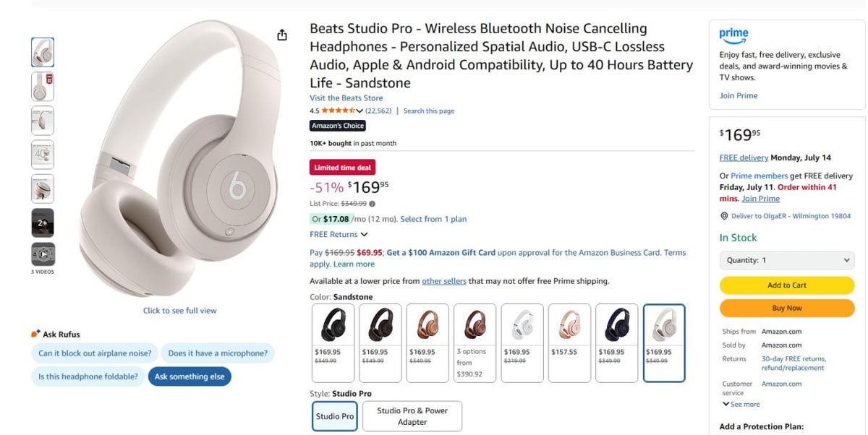
Task: Click the Ask Rufus icon
Action: [x=35, y=334]
